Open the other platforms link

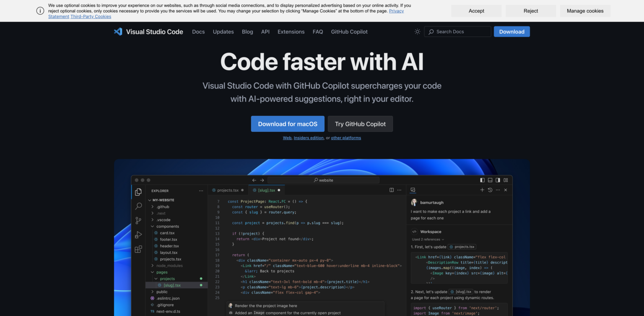(346, 138)
